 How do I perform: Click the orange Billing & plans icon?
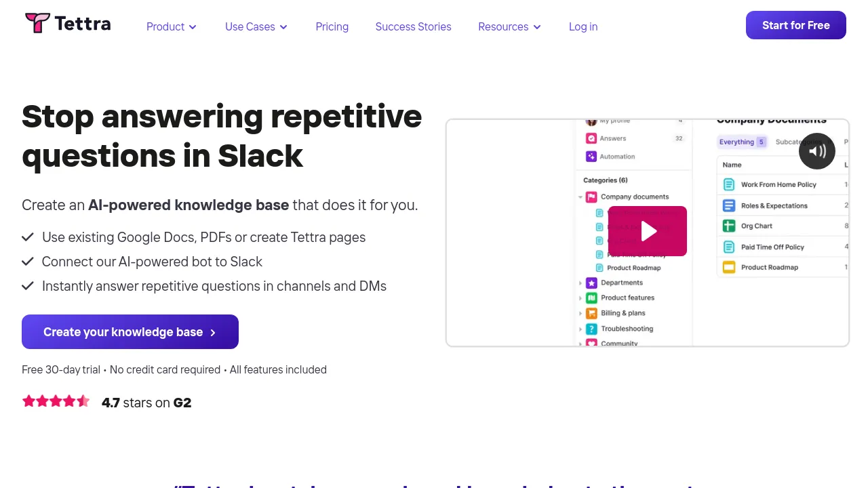[591, 313]
